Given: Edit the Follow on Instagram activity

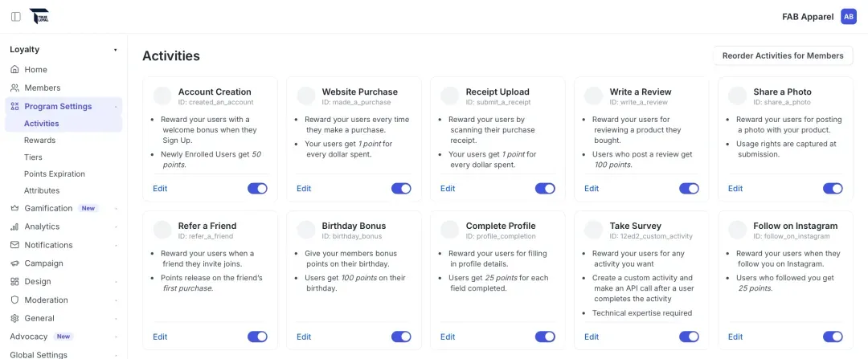Looking at the screenshot, I should point(735,337).
